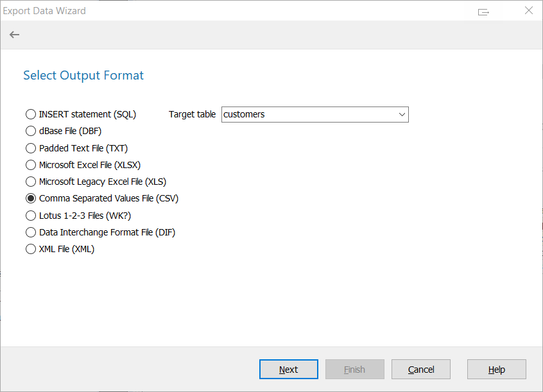Expand the Target table dropdown arrow

pos(402,115)
